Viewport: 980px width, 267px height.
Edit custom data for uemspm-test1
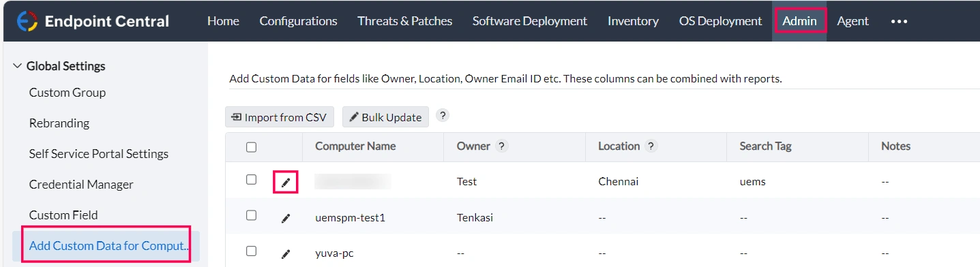(x=286, y=218)
